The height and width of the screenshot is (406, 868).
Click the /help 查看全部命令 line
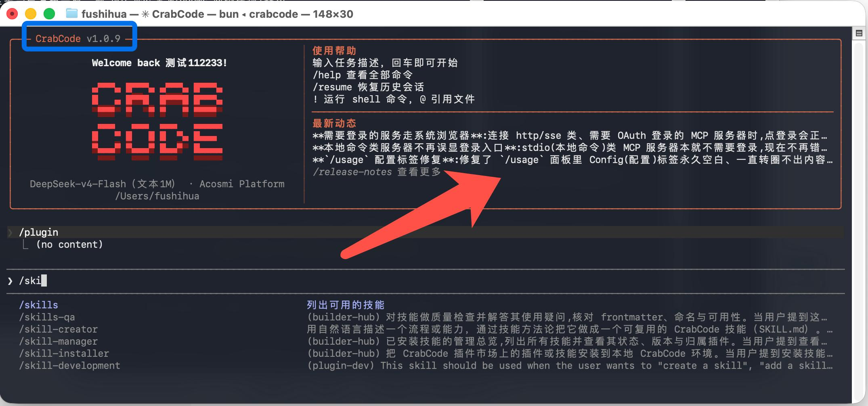coord(363,75)
